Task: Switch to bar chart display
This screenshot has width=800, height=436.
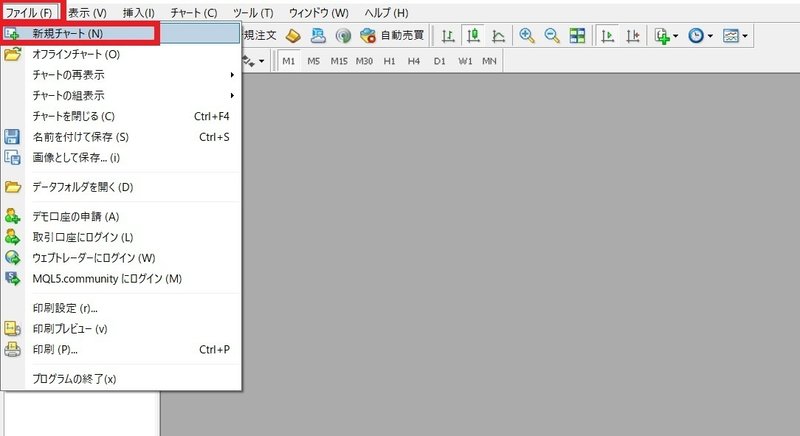Action: (x=448, y=36)
